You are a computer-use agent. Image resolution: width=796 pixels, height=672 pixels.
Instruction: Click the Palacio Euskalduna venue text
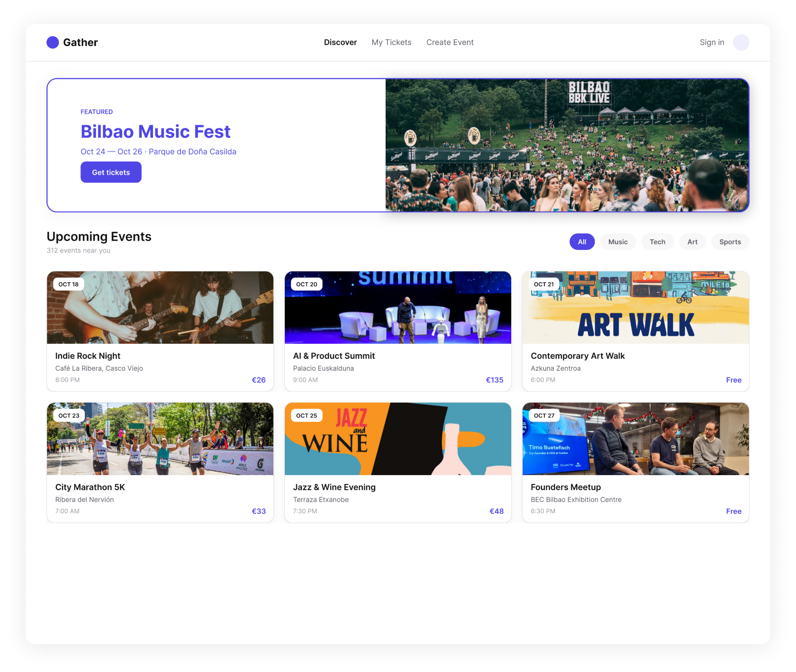coord(323,368)
